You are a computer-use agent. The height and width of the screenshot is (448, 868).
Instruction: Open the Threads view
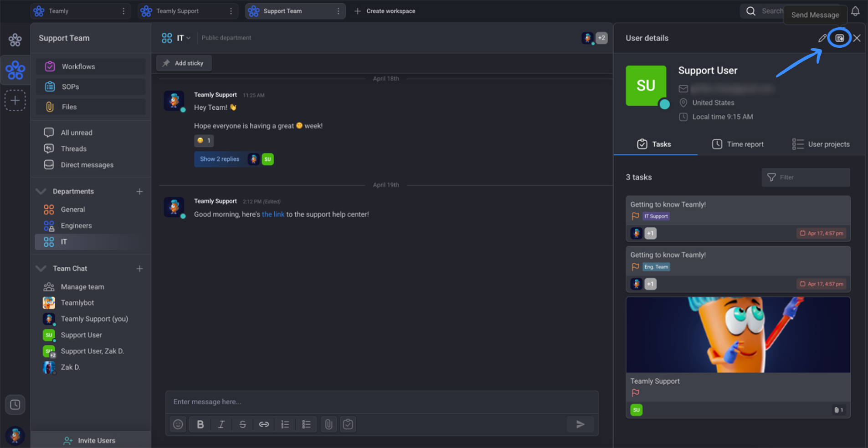(73, 149)
